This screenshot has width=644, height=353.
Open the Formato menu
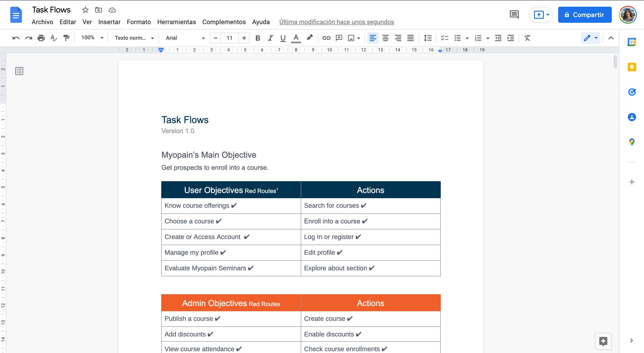click(x=139, y=22)
